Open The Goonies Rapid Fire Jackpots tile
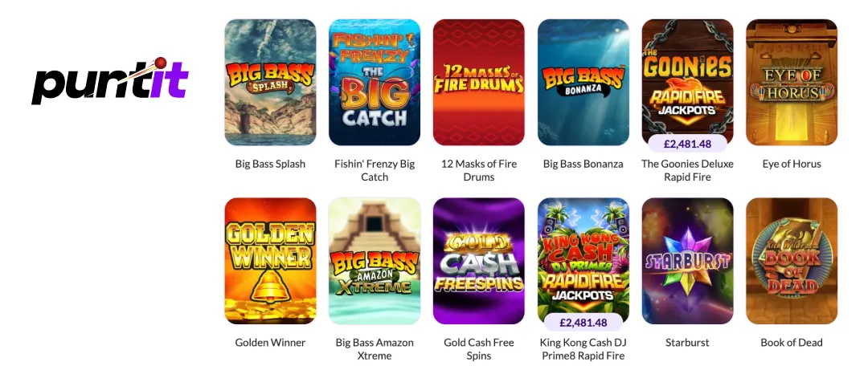Image resolution: width=868 pixels, height=366 pixels. [687, 83]
